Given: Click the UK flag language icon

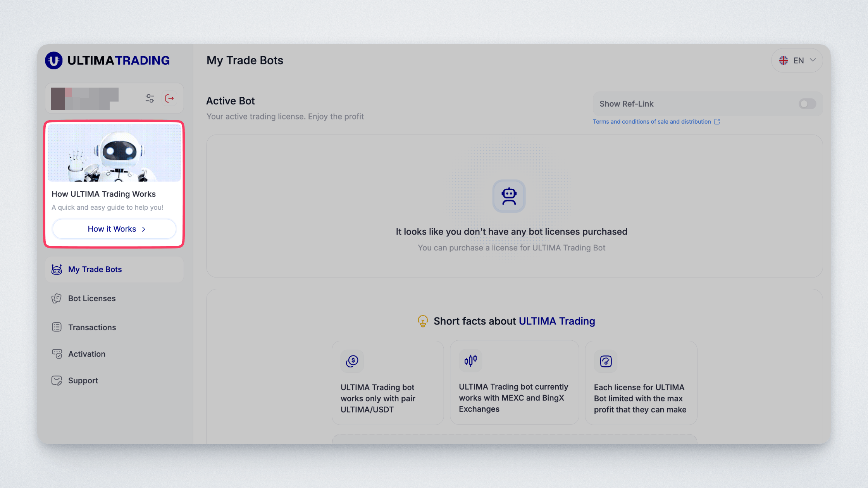Looking at the screenshot, I should click(x=784, y=60).
